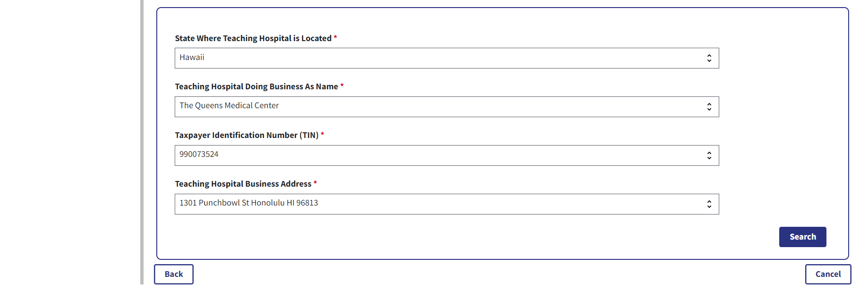
Task: Click the Taxpayer Identification Number (TIN) label
Action: [x=247, y=135]
